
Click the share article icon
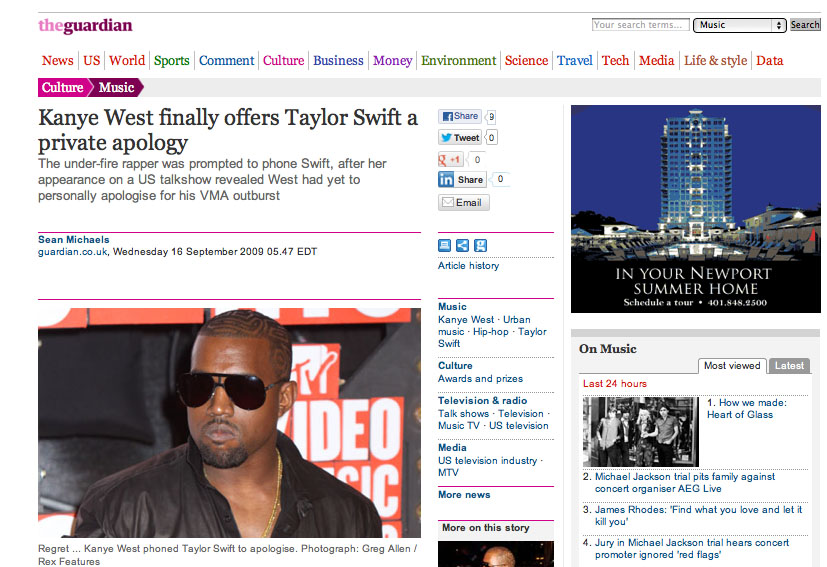pos(462,245)
